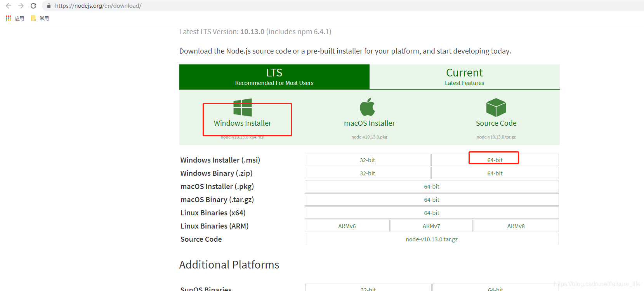Click the macOS Installer (.pkg) row label

217,186
